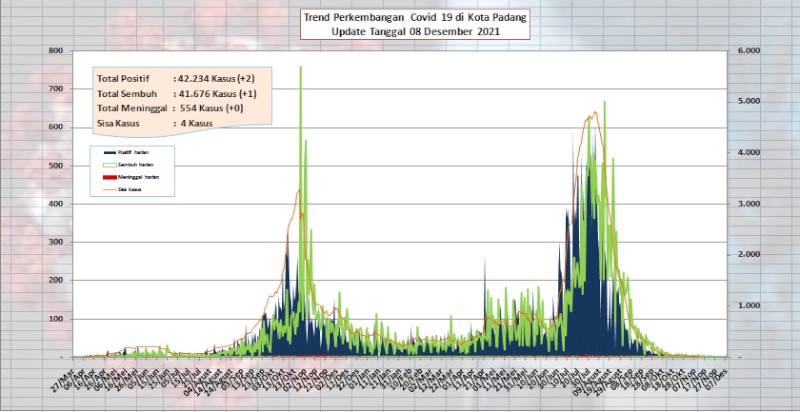Click the 'Total Sembuh' row in summary box
This screenshot has width=800, height=412.
(176, 94)
